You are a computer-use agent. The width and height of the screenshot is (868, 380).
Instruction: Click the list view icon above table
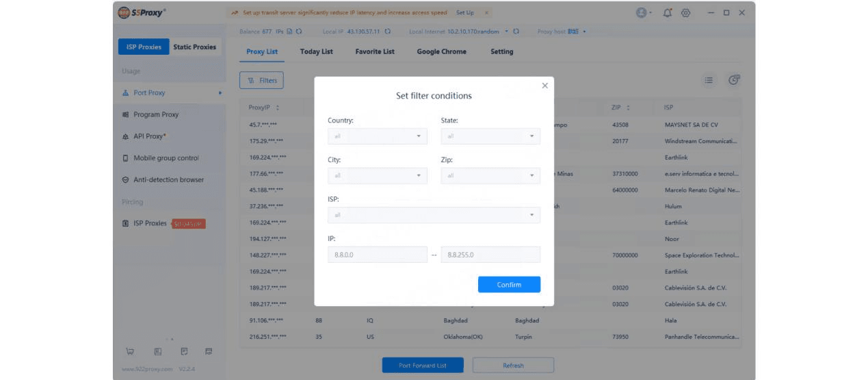[x=709, y=80]
